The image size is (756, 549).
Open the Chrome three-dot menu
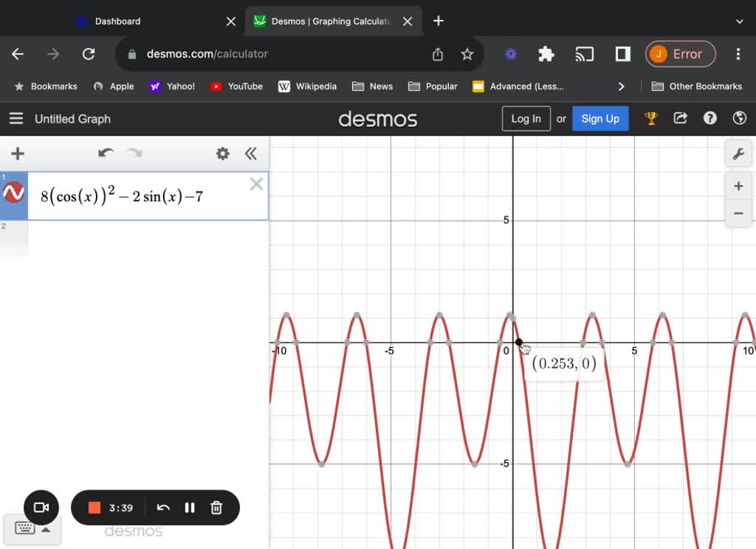738,54
